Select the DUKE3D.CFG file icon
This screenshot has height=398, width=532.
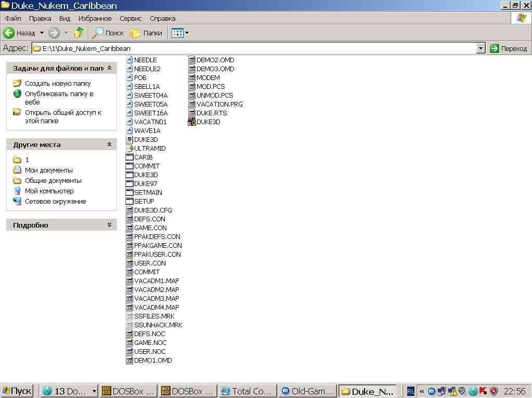coord(129,210)
